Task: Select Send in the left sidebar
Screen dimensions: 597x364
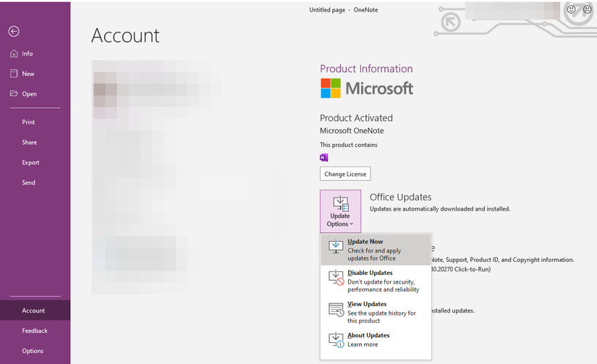Action: (x=28, y=183)
